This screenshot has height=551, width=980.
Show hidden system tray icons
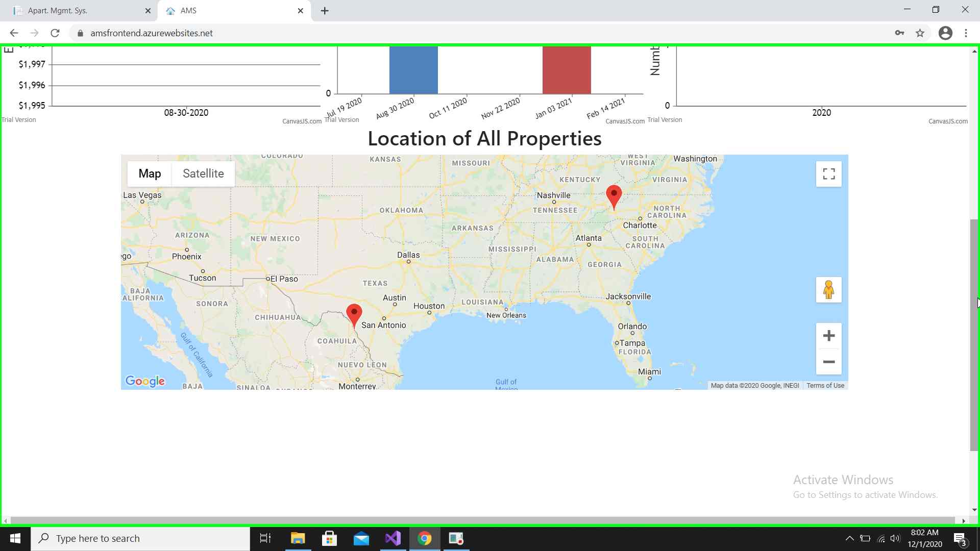tap(849, 538)
